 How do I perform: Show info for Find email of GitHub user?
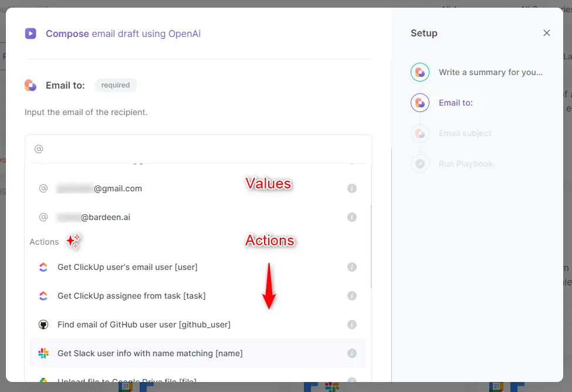coord(351,325)
